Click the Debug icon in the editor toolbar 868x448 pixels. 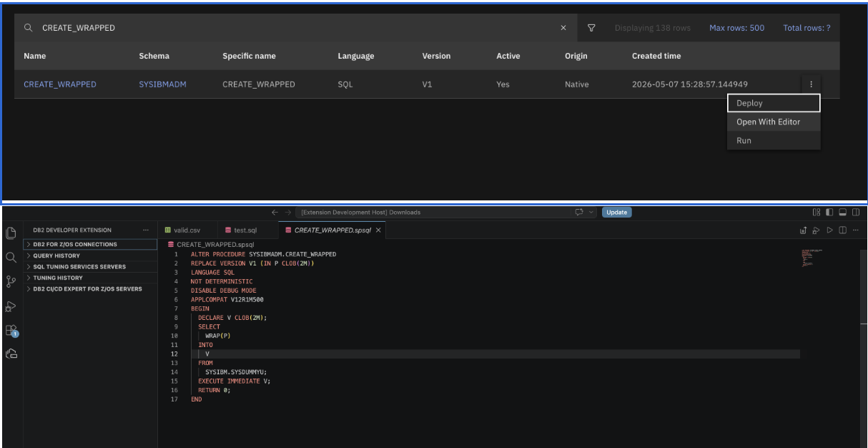816,230
